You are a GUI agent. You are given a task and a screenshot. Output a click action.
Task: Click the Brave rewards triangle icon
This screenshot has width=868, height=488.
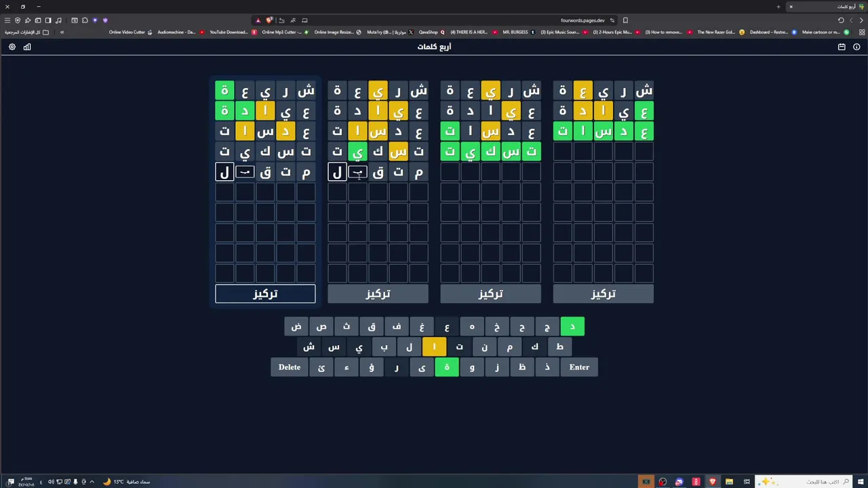258,20
